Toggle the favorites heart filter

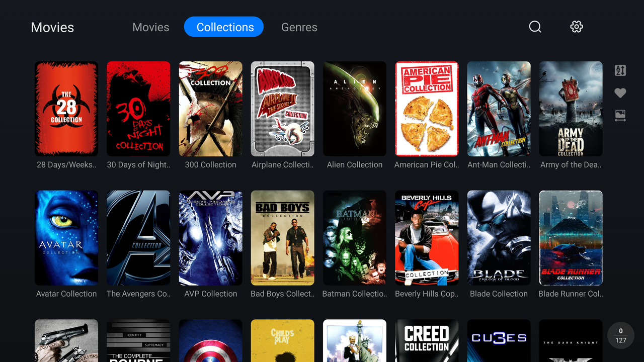pos(620,93)
